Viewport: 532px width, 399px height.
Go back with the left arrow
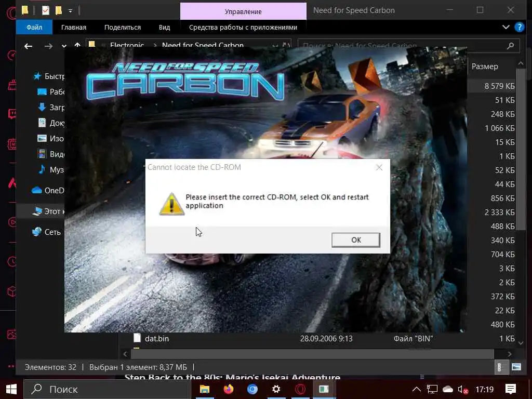[28, 46]
